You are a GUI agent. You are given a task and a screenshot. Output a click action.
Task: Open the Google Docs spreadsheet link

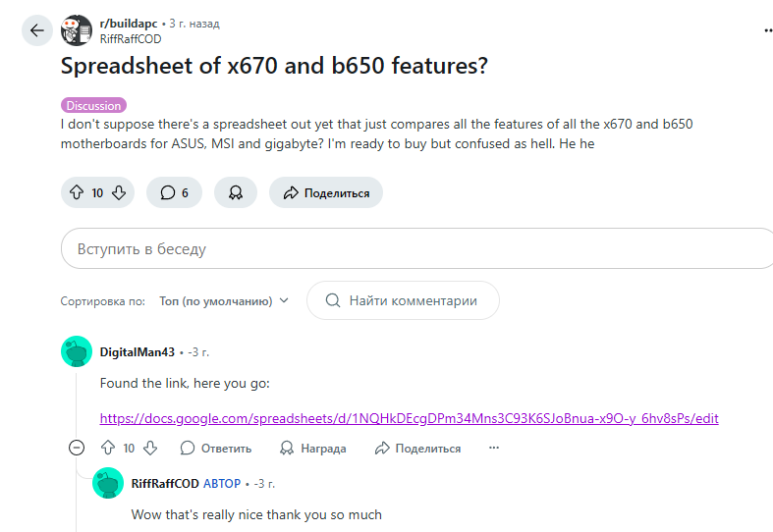click(410, 418)
